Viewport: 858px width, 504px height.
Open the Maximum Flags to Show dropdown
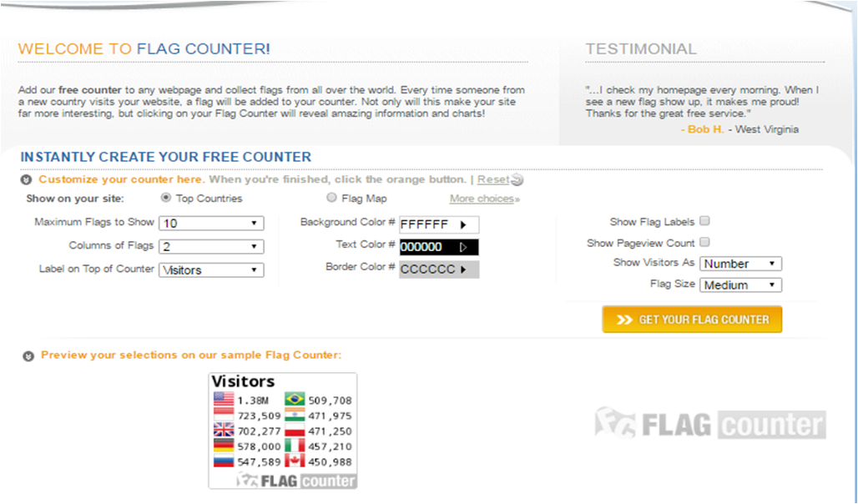[x=211, y=224]
